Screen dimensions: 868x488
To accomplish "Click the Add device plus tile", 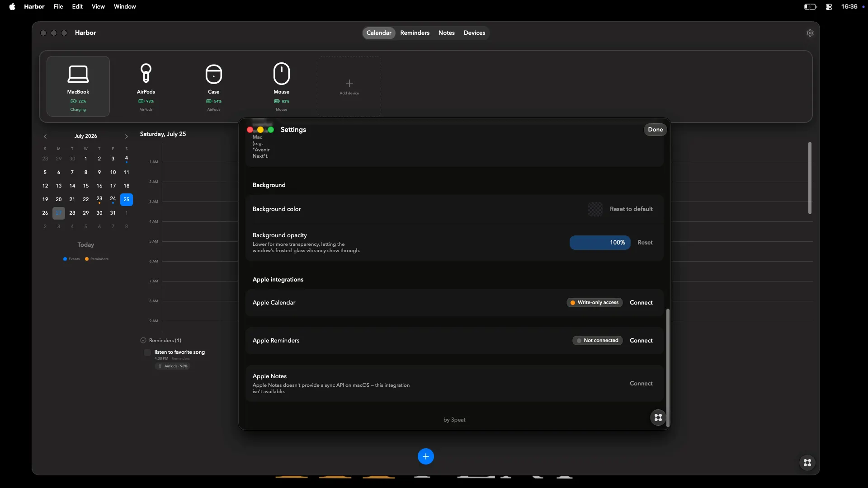I will tap(349, 86).
